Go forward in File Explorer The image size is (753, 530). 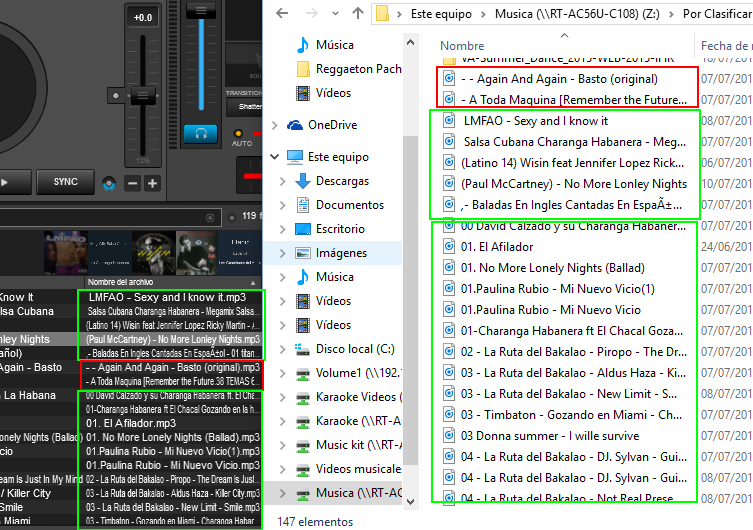click(x=312, y=13)
